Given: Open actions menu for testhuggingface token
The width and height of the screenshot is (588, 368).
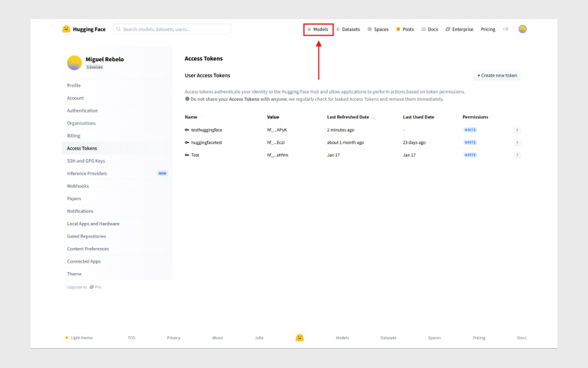Looking at the screenshot, I should click(517, 130).
